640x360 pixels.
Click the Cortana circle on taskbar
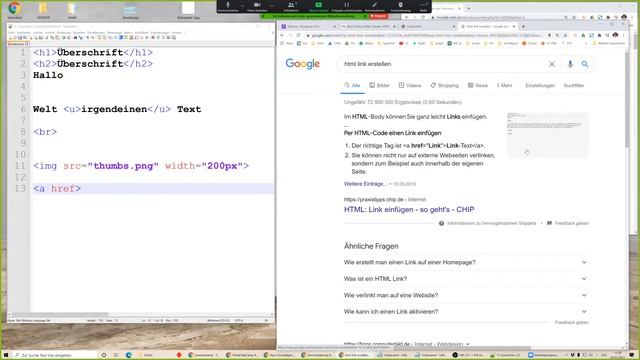104,355
